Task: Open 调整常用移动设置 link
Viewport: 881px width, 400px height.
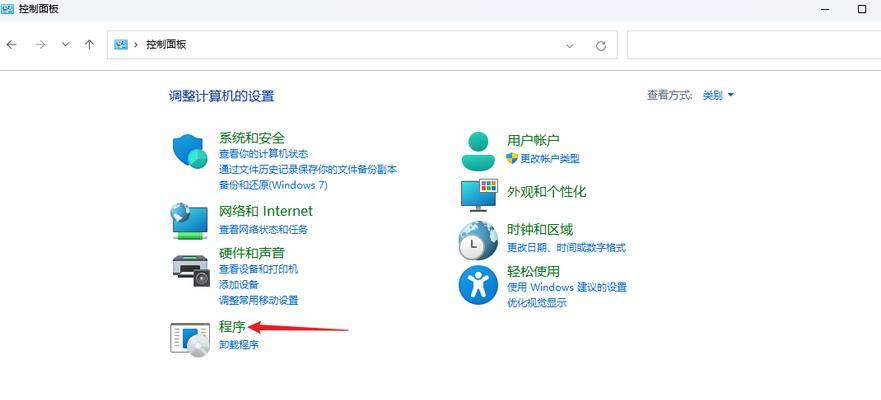Action: pyautogui.click(x=258, y=301)
